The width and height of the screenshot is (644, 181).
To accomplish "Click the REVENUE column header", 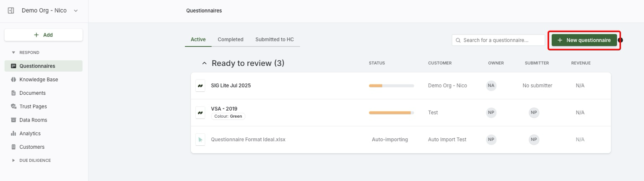I will point(581,63).
